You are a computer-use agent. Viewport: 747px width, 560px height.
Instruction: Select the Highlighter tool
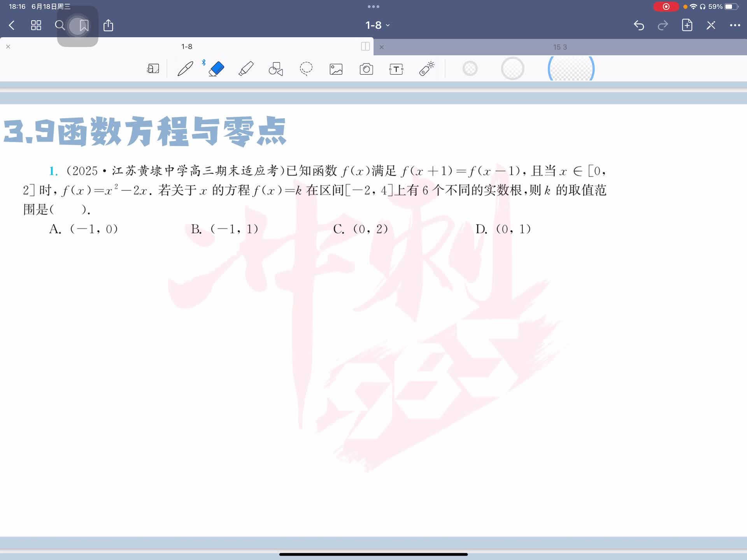[x=246, y=69]
